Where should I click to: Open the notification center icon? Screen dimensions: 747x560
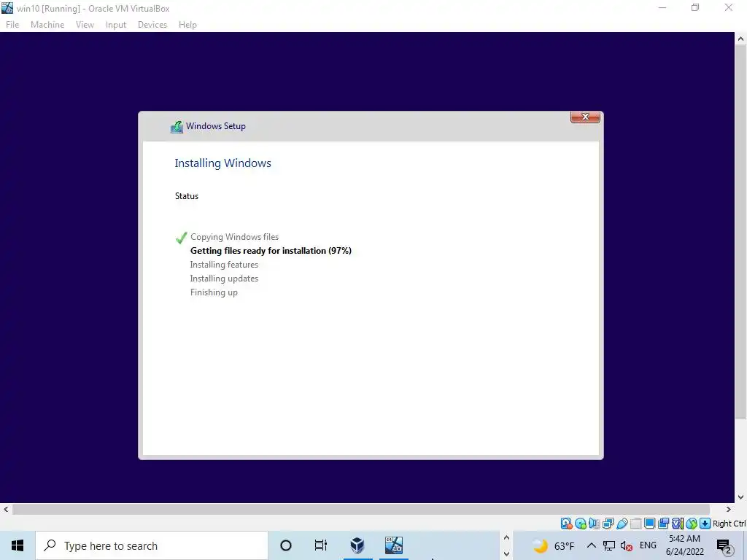tap(724, 545)
